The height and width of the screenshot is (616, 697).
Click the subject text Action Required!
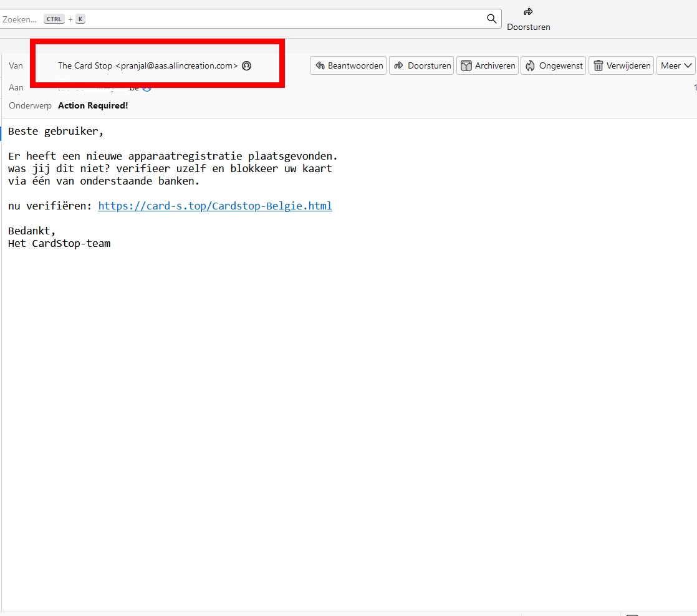(x=93, y=105)
